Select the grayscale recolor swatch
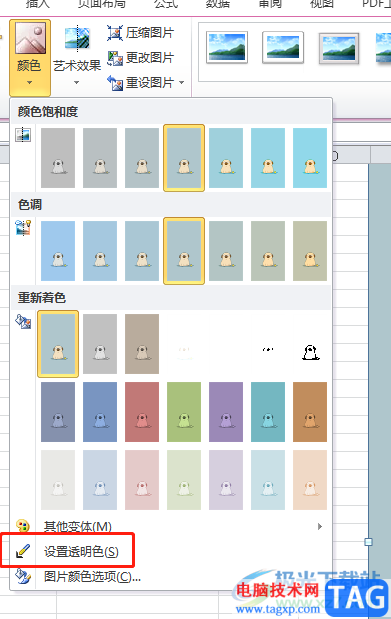 point(100,344)
